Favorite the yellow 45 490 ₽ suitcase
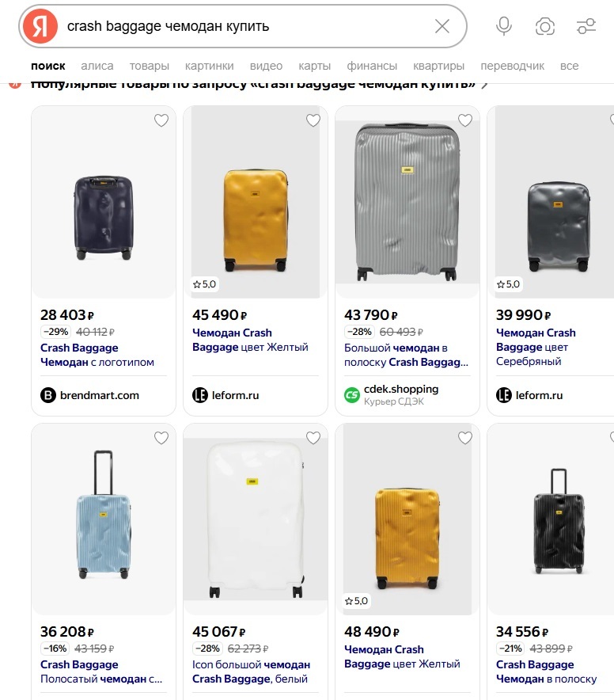 tap(313, 120)
